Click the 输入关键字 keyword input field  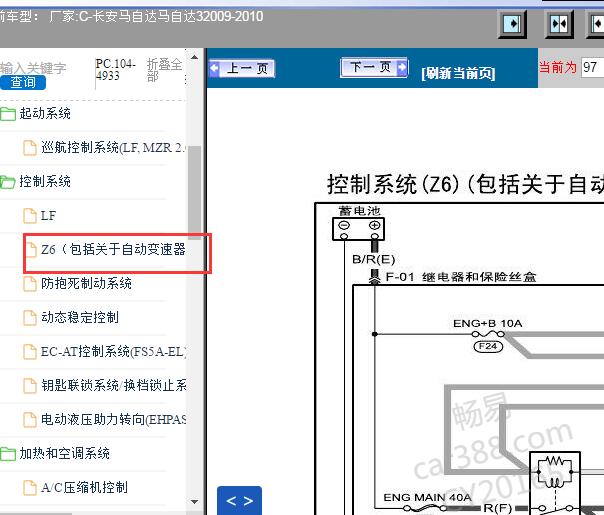click(33, 68)
